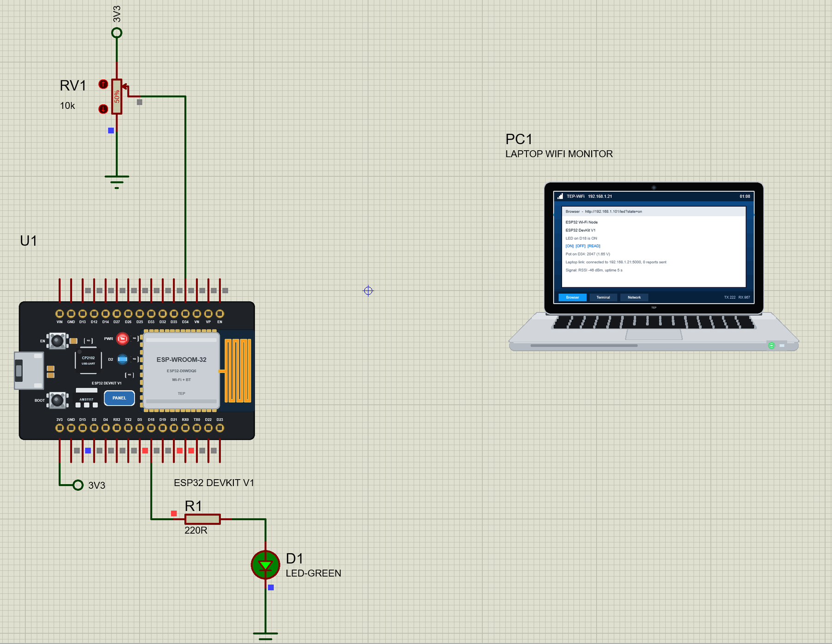Click the green LED D1 symbol
The image size is (832, 644).
[265, 565]
